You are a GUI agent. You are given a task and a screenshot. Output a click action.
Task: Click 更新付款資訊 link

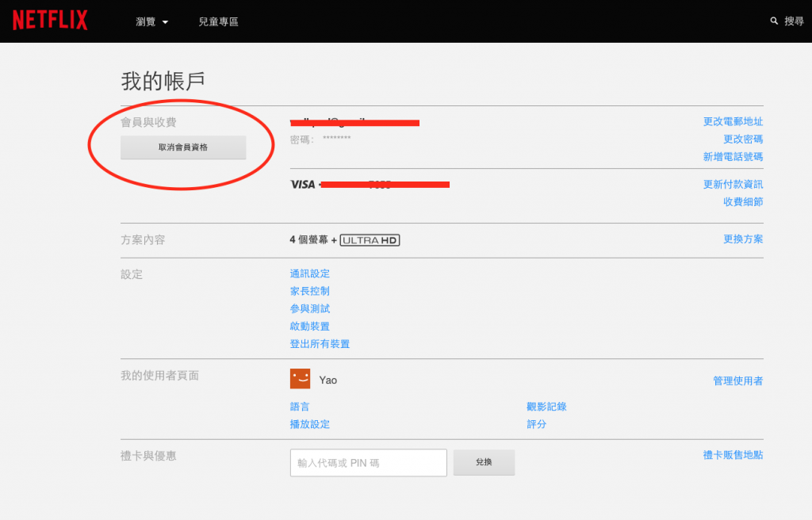[x=733, y=184]
